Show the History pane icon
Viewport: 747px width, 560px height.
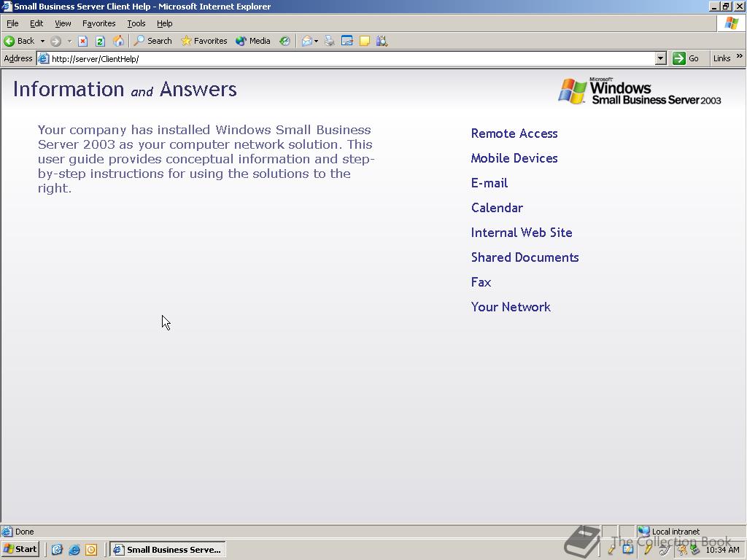click(285, 41)
